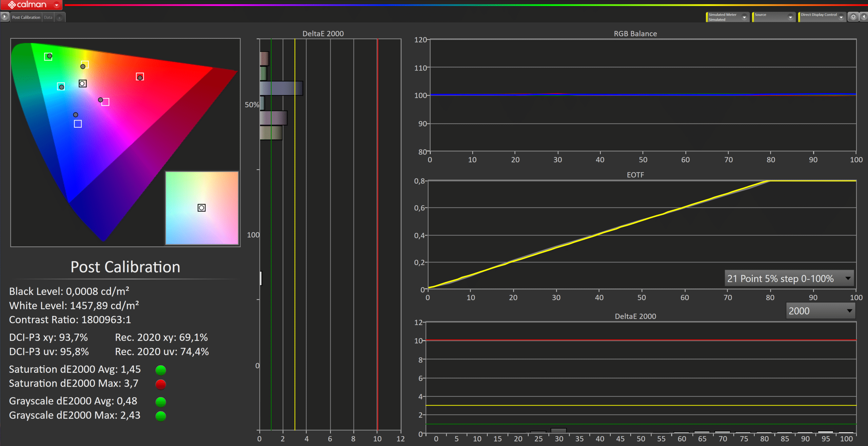The image size is (868, 446).
Task: Expand the Simulated Meter dropdown
Action: click(x=744, y=17)
